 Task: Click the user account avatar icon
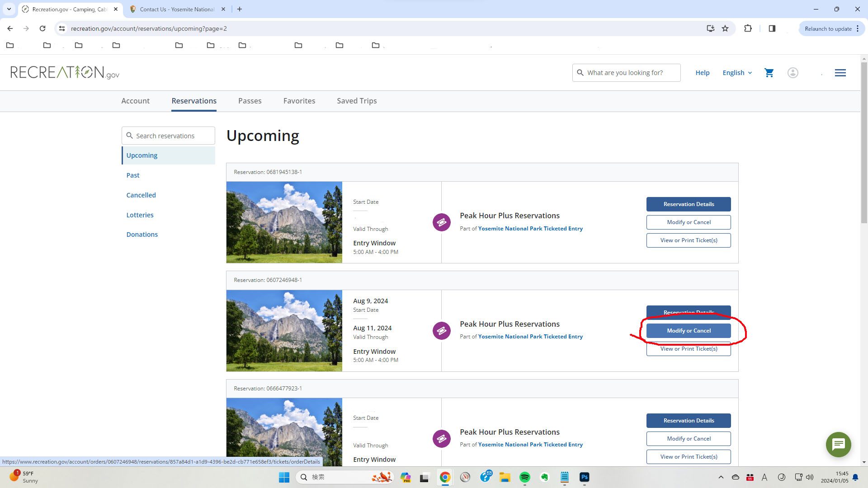coord(793,73)
